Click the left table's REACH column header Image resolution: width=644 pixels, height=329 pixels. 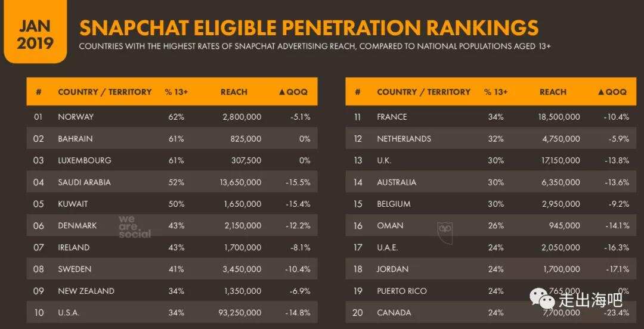click(x=234, y=92)
